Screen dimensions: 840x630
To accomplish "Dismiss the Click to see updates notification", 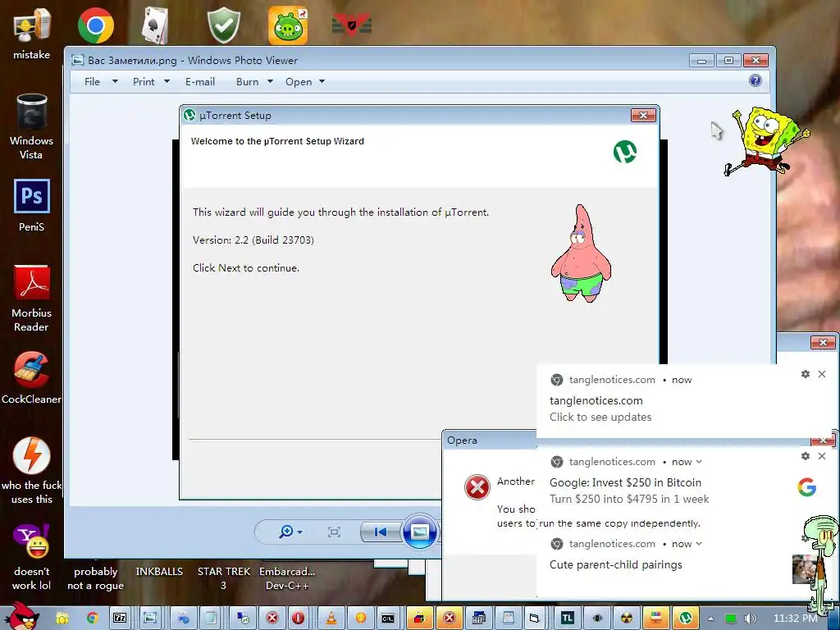I will tap(822, 374).
